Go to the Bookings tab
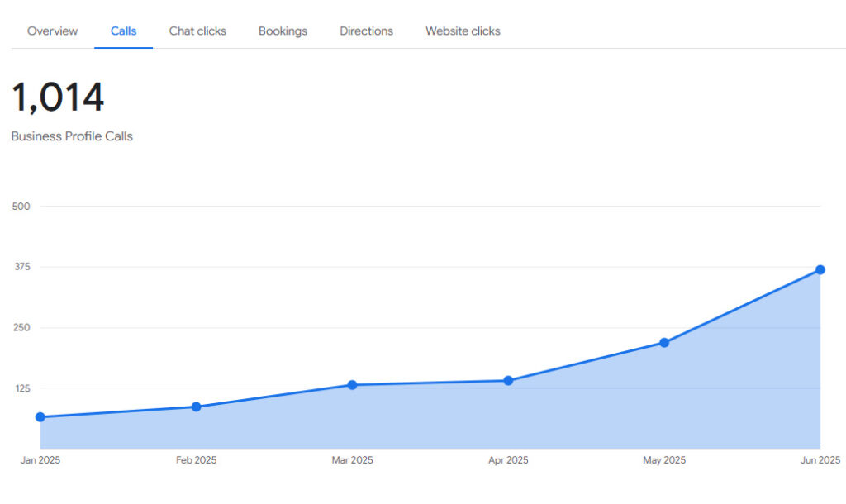Screen dimensions: 846x504 click(x=283, y=31)
